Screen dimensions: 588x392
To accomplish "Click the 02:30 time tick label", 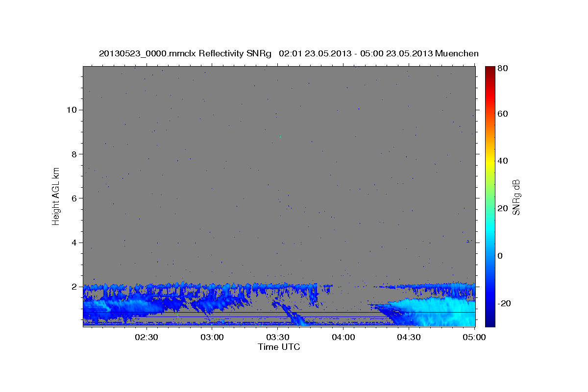I will pos(146,338).
